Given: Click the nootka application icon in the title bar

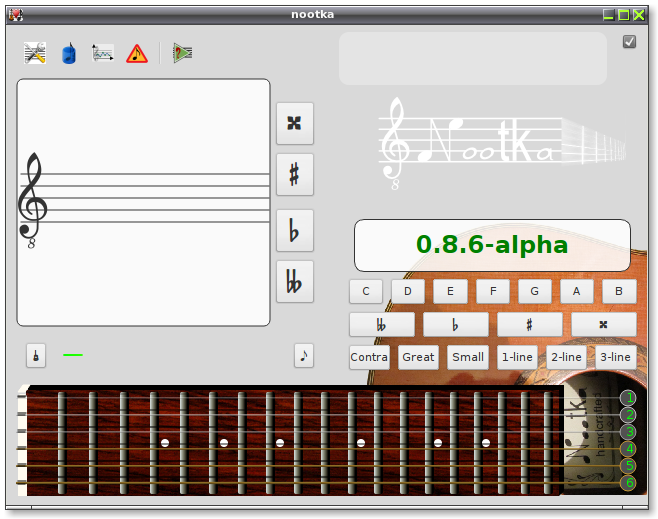Looking at the screenshot, I should point(16,15).
